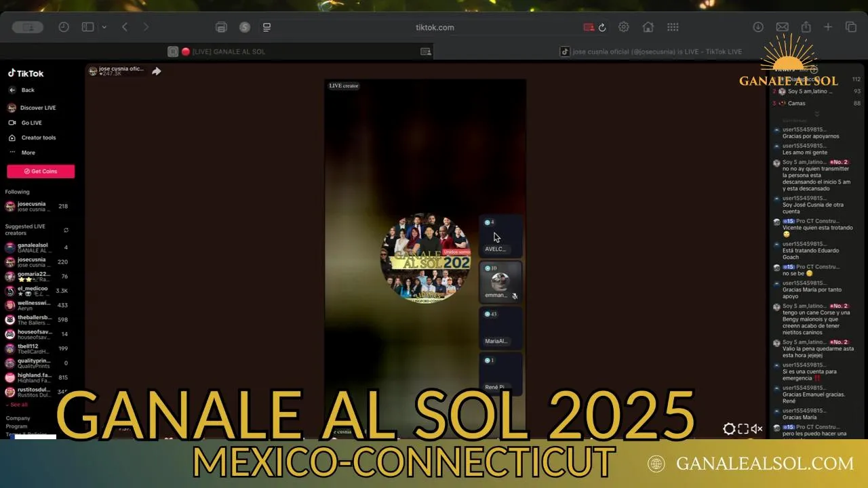
Task: Click top viewer Soy 5 am,latino
Action: [817, 91]
